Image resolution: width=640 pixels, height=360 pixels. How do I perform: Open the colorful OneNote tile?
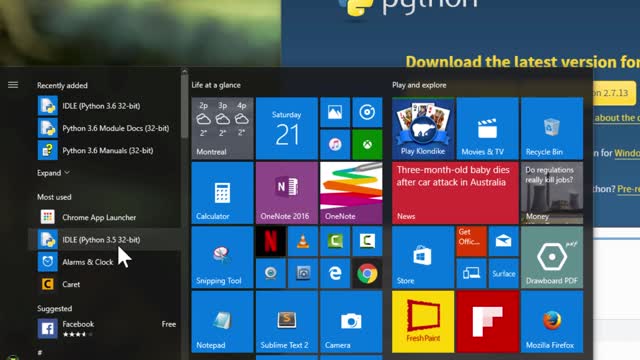click(x=351, y=193)
